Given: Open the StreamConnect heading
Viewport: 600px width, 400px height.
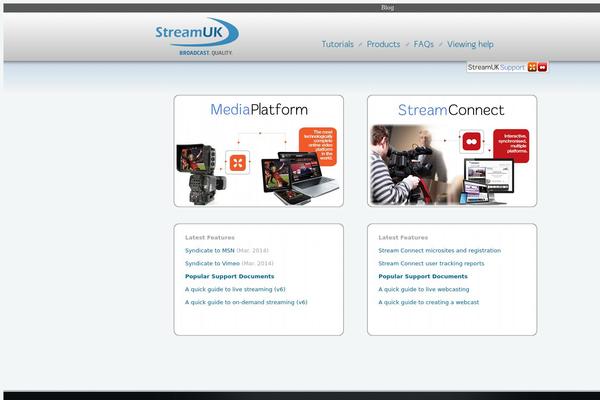Looking at the screenshot, I should [x=451, y=110].
